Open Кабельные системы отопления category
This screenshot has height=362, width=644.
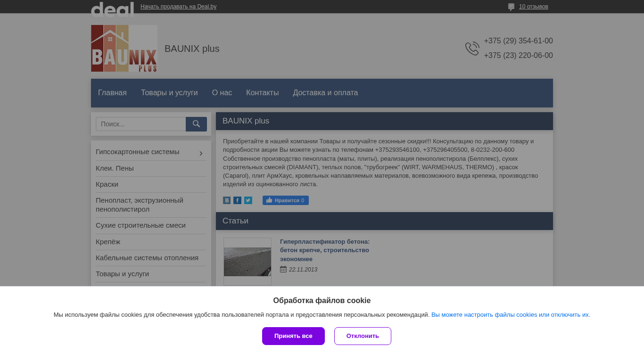coord(147,258)
